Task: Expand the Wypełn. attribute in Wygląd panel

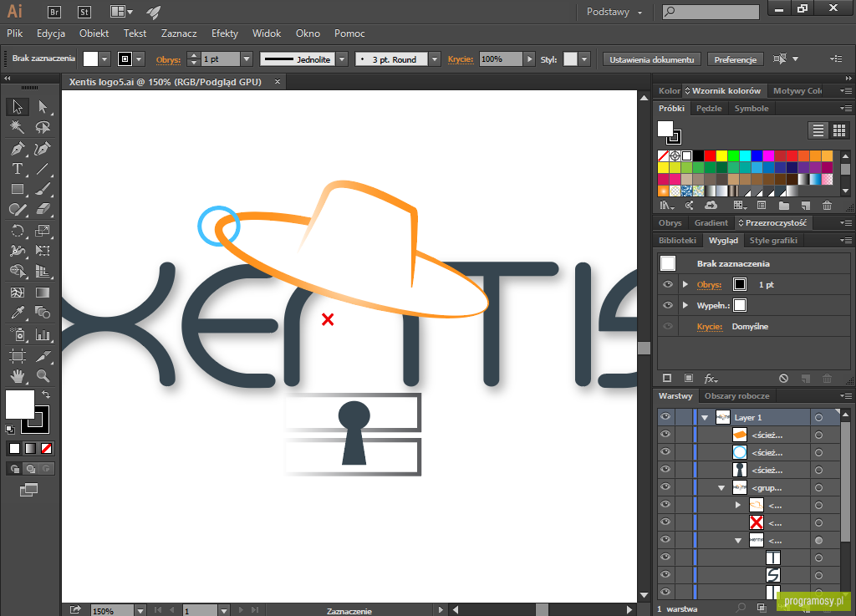Action: [685, 305]
